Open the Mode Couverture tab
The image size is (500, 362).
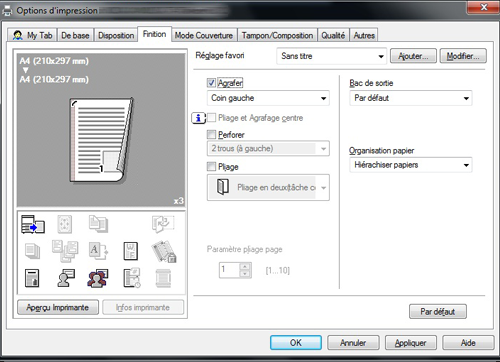click(x=204, y=35)
